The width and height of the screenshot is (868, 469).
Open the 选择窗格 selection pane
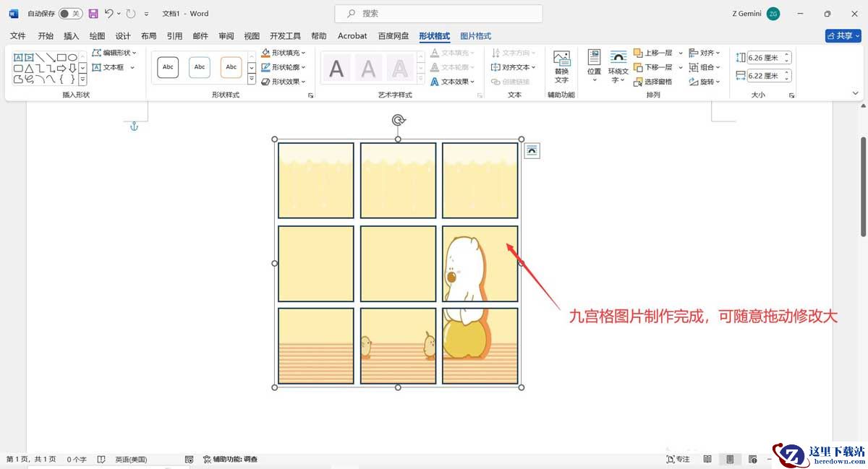(653, 82)
